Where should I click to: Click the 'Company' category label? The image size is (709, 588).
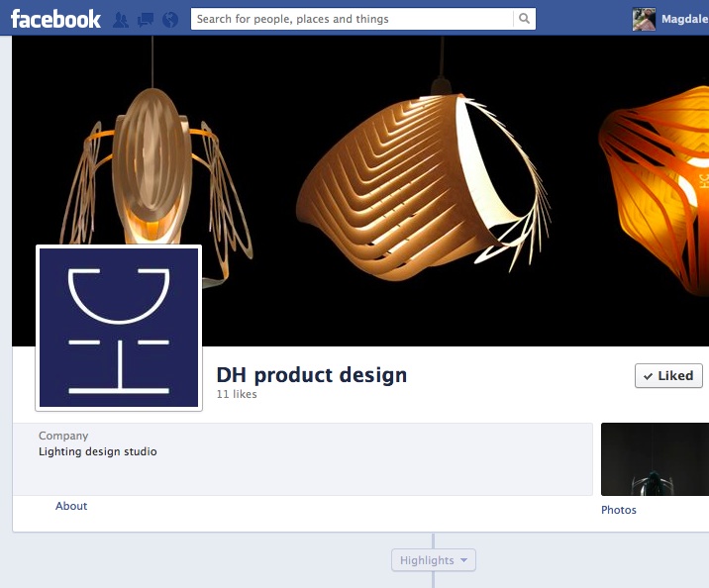[63, 436]
